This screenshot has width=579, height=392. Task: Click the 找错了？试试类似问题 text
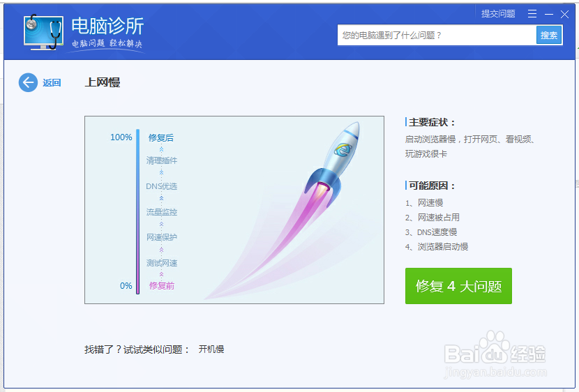137,349
